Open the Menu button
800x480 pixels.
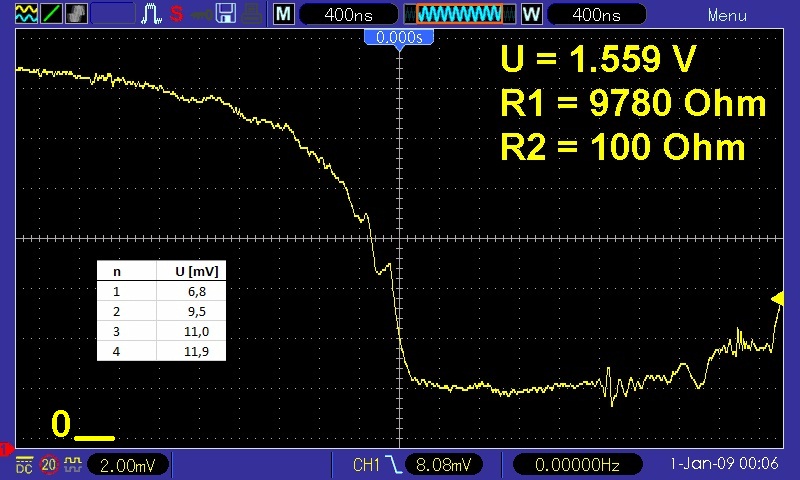tap(727, 15)
